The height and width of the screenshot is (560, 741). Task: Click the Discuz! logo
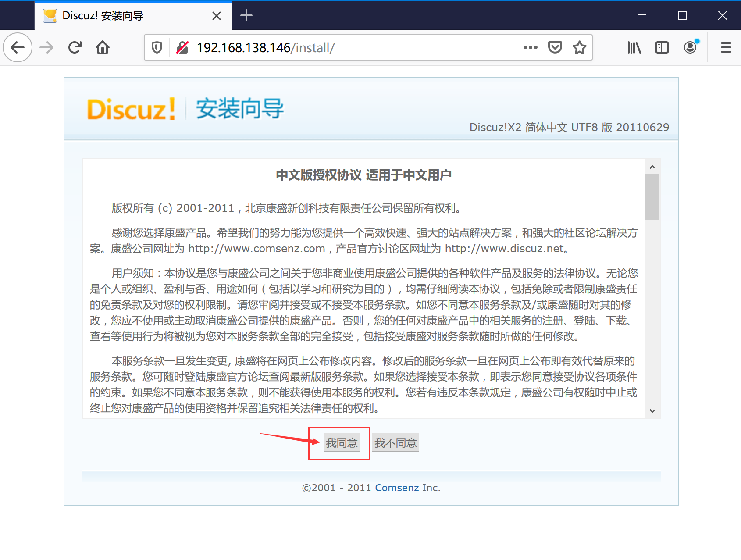tap(131, 109)
